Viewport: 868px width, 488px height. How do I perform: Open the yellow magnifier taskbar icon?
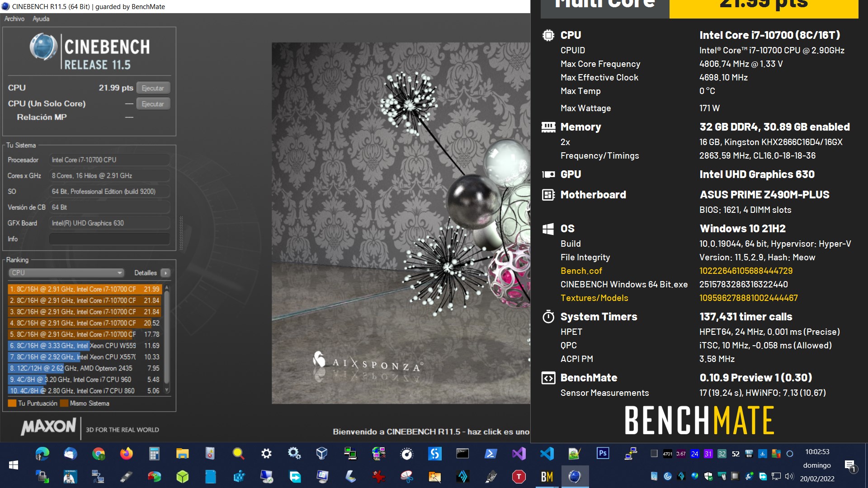point(238,453)
